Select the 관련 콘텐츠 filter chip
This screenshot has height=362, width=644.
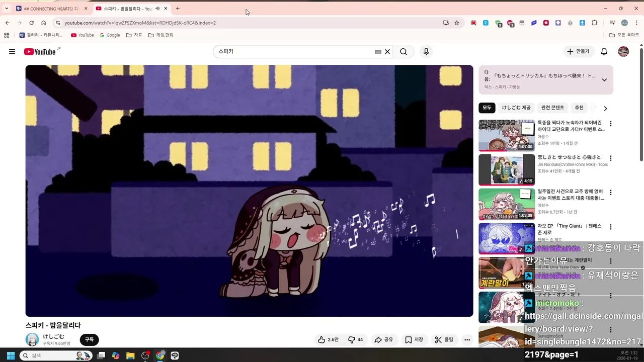552,108
